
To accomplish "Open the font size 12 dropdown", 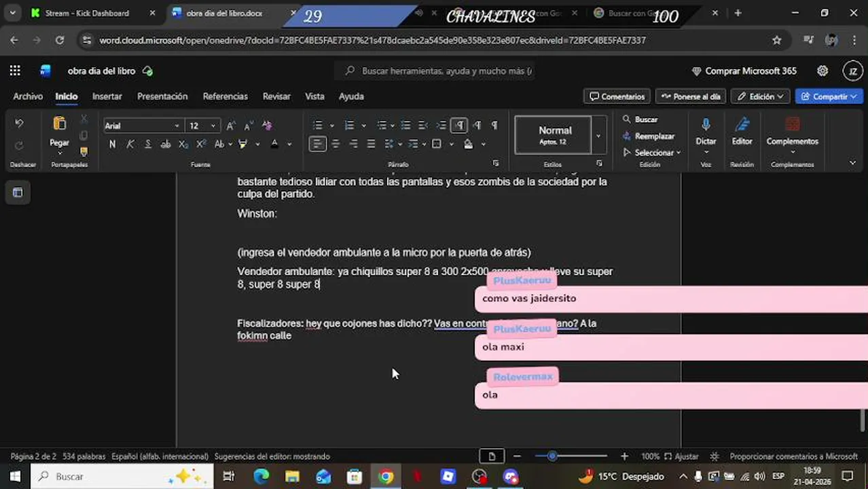I will (213, 126).
